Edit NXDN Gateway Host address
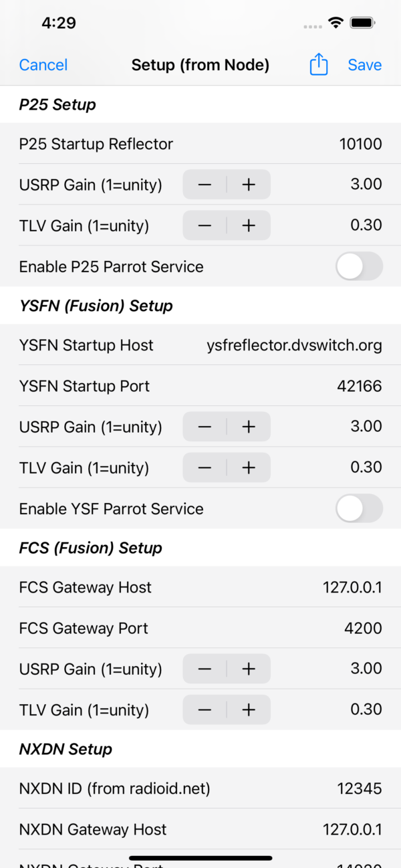Image resolution: width=401 pixels, height=868 pixels. click(352, 830)
